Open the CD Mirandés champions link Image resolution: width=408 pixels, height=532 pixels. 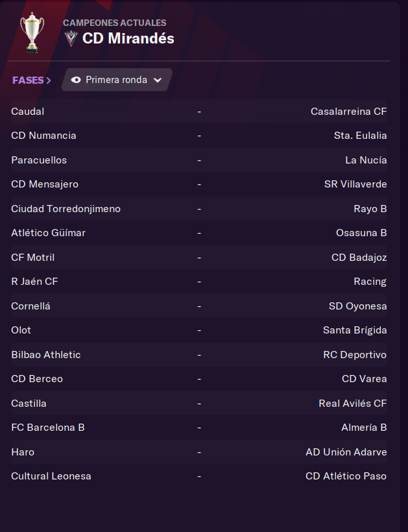tap(128, 38)
